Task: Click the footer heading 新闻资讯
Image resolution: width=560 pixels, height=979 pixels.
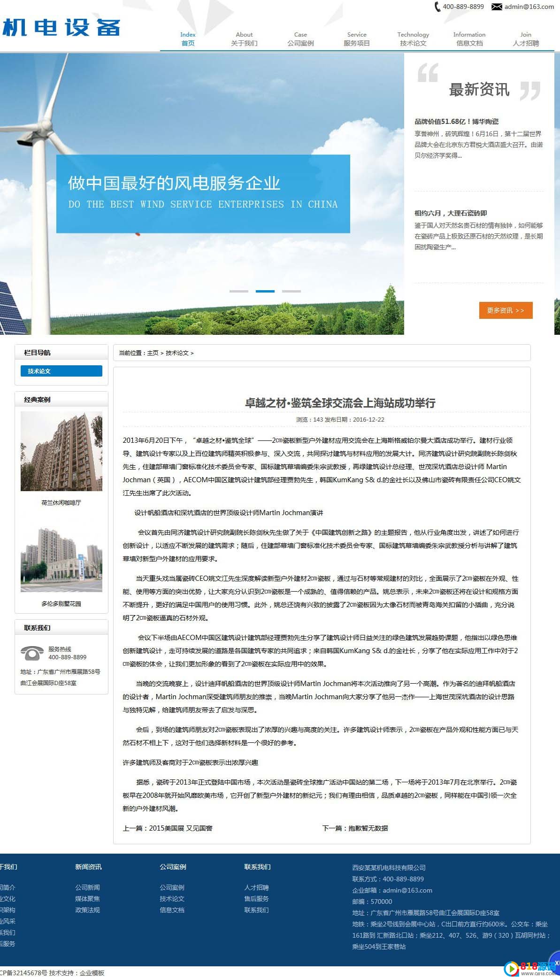Action: point(88,867)
